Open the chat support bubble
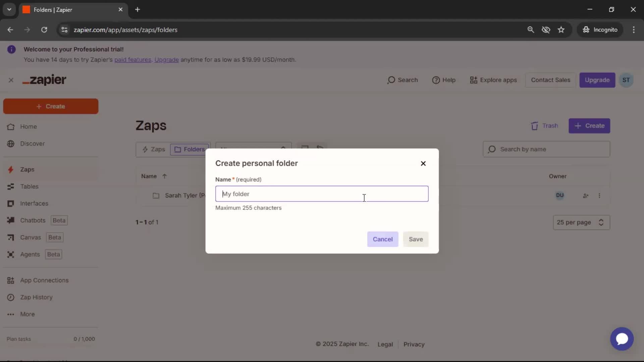 click(x=622, y=339)
